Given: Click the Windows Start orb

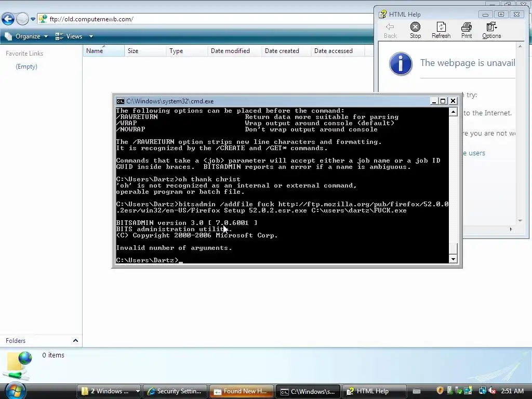Looking at the screenshot, I should (x=15, y=391).
